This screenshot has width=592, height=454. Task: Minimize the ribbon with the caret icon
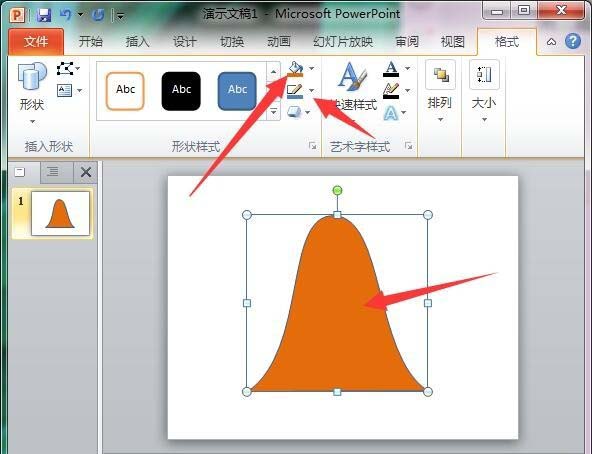[x=551, y=42]
